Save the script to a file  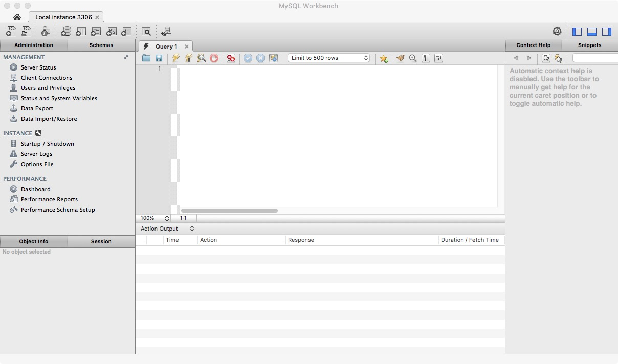click(x=159, y=58)
